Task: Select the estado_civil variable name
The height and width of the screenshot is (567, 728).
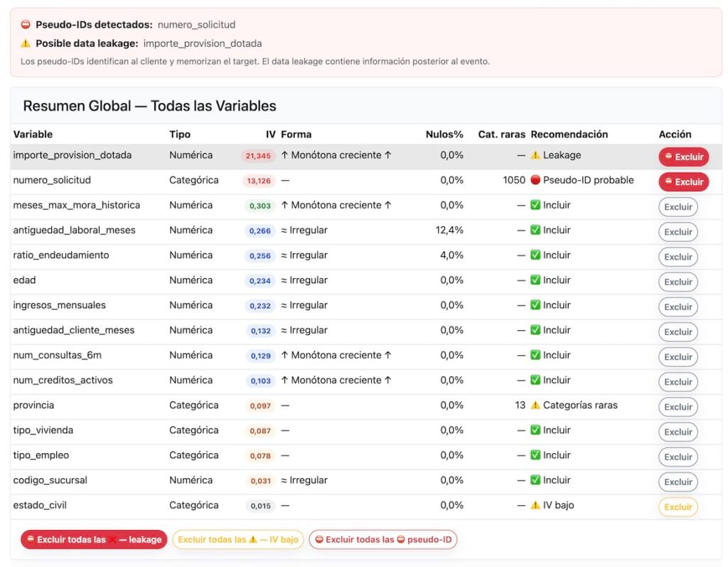Action: click(x=40, y=505)
